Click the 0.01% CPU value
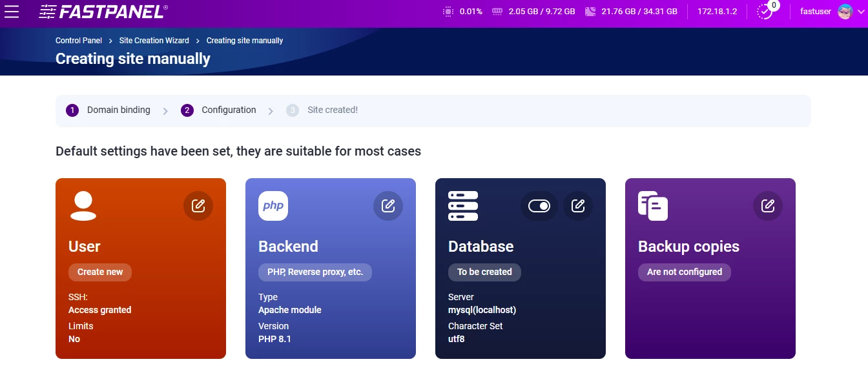 point(471,12)
